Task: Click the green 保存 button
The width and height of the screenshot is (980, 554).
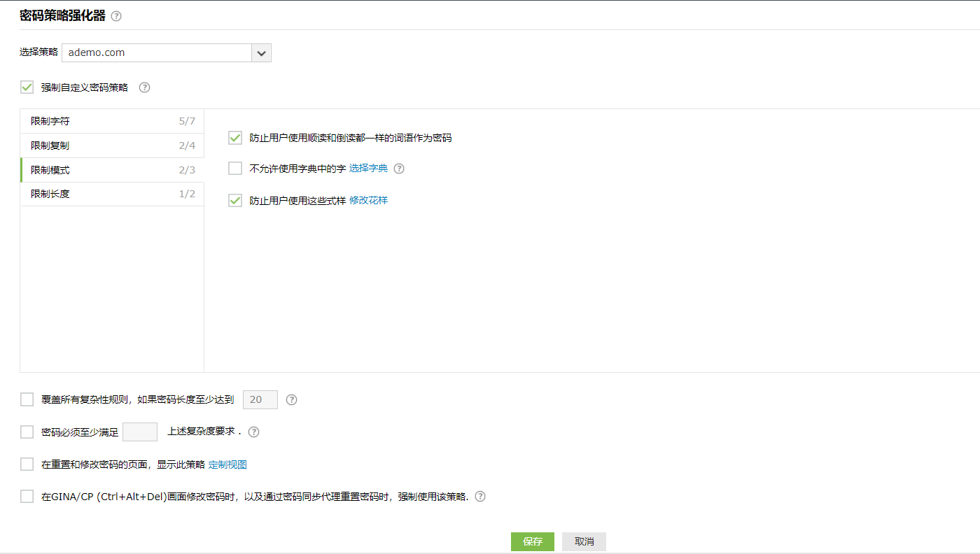Action: (x=533, y=541)
